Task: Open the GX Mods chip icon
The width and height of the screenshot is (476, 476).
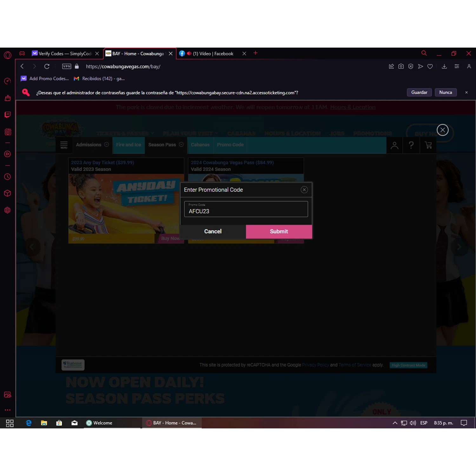Action: [x=8, y=132]
